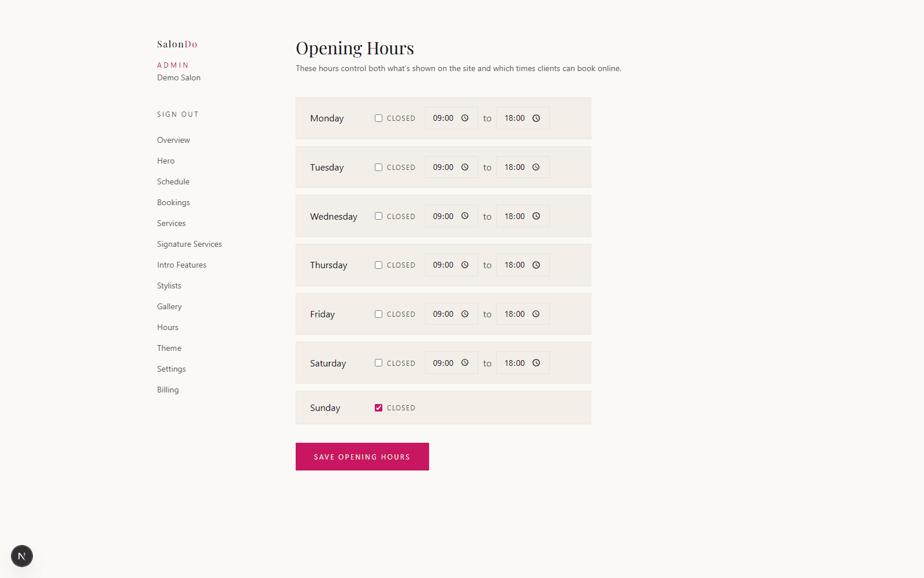Open clock picker for Monday opening time
The height and width of the screenshot is (578, 924).
tap(465, 118)
